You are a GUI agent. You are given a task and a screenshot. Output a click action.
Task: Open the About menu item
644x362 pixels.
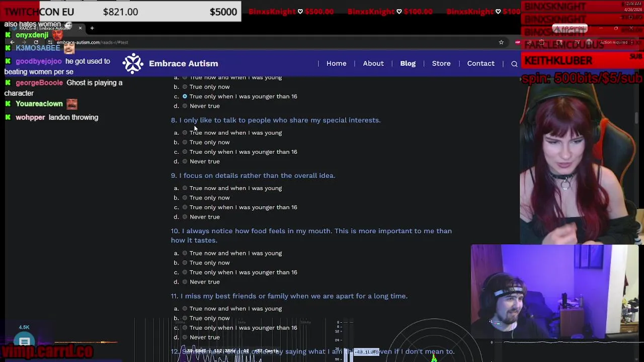pos(373,63)
